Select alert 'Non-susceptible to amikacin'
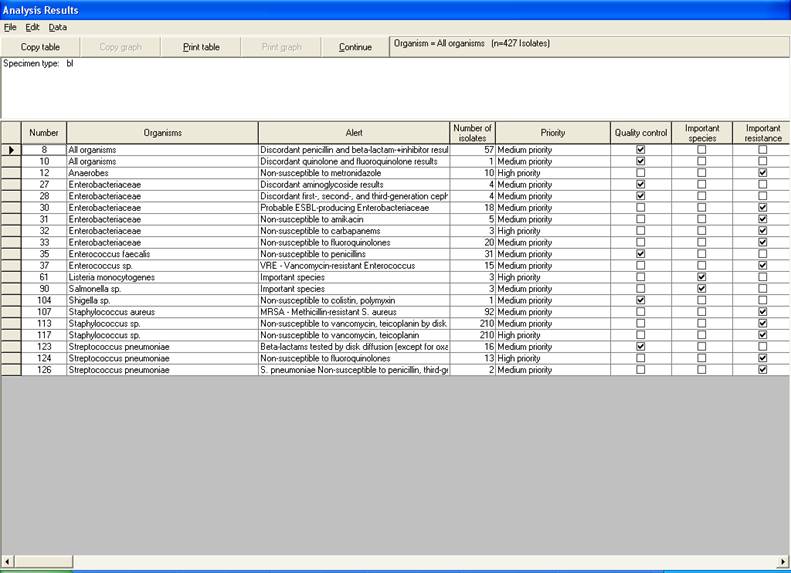This screenshot has width=791, height=573. click(354, 219)
